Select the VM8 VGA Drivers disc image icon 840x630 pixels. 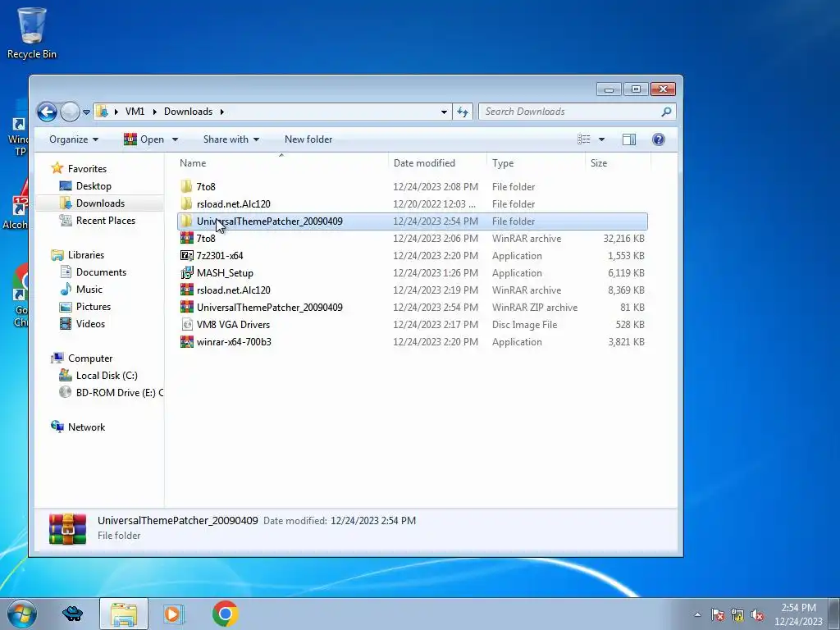tap(186, 324)
